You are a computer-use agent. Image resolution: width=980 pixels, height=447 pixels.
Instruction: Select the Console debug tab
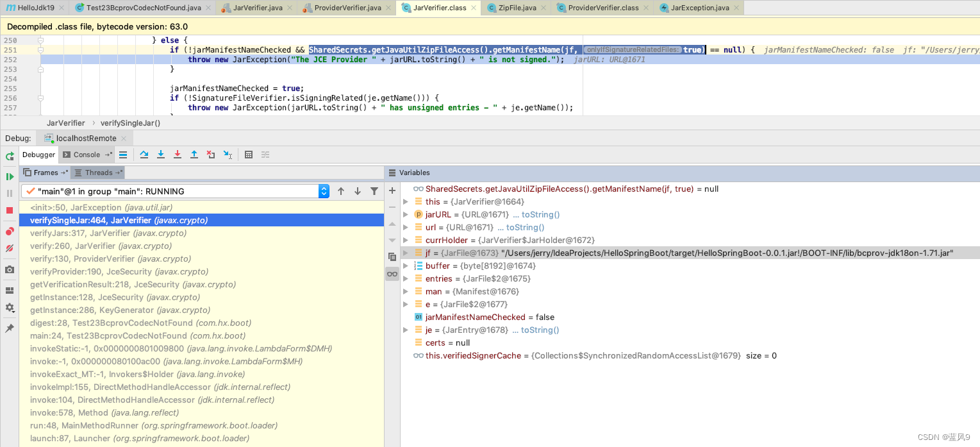tap(87, 155)
